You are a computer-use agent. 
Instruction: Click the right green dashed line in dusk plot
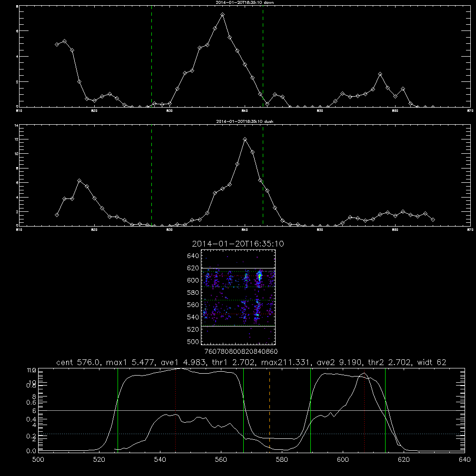tap(263, 175)
